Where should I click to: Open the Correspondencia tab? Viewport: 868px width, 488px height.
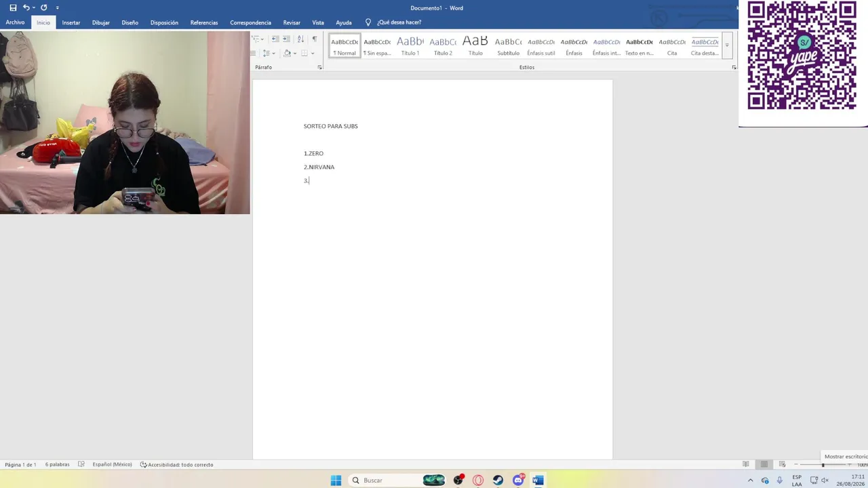coord(250,22)
